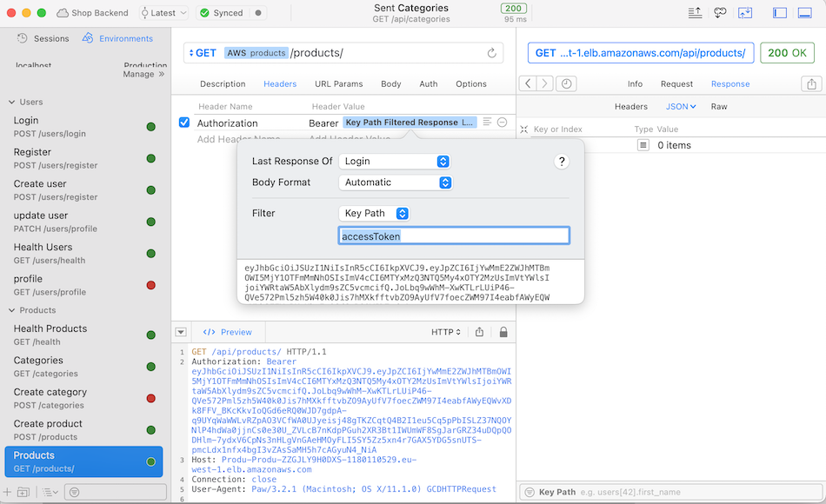This screenshot has height=504, width=826.
Task: Select the Login request in sidebar
Action: [x=84, y=127]
